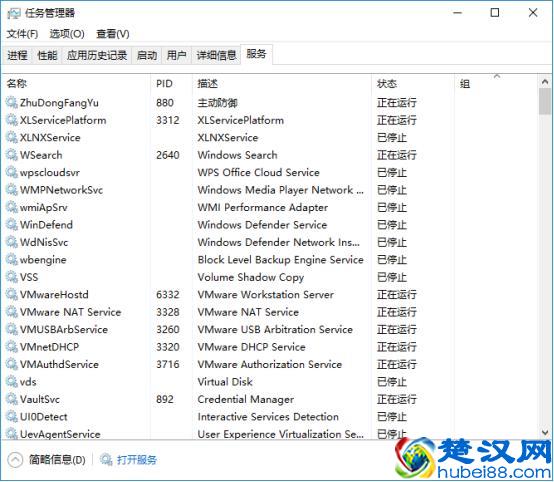Click the gear icon beside VMware NAT Service
The width and height of the screenshot is (554, 482).
11,312
